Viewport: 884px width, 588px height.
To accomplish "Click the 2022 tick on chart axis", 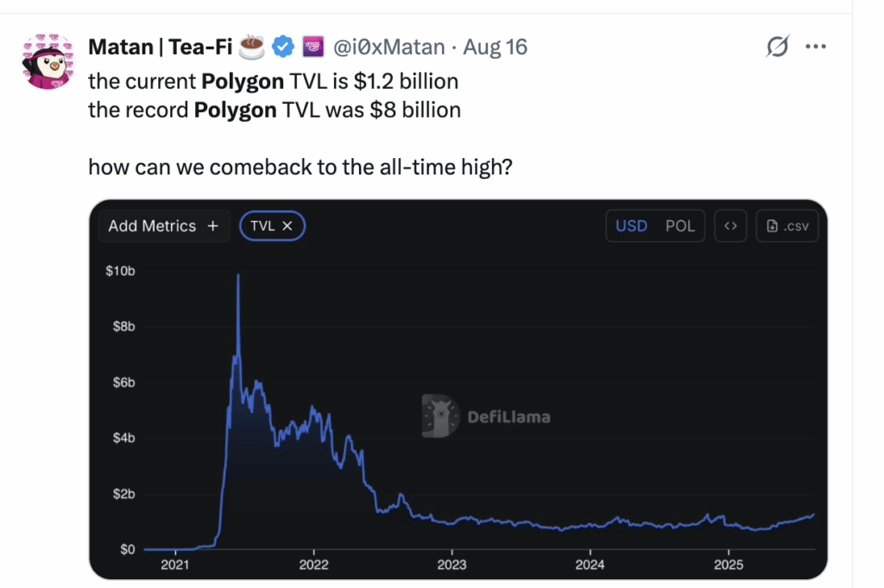I will (x=313, y=565).
